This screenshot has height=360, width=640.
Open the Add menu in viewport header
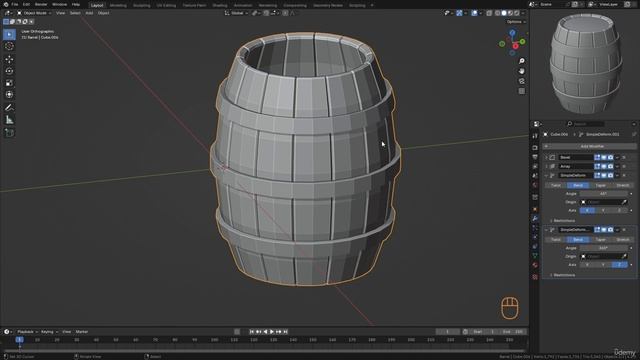click(x=89, y=13)
